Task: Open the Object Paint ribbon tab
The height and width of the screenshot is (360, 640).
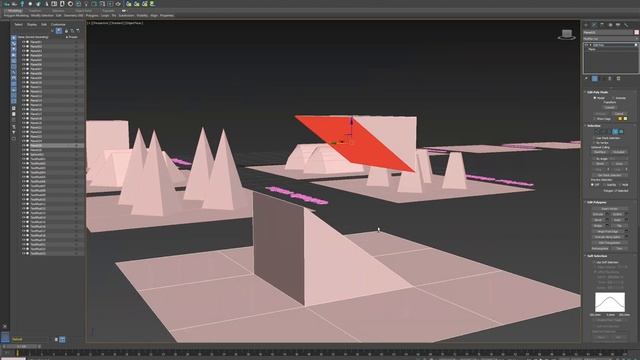Action: (x=84, y=11)
